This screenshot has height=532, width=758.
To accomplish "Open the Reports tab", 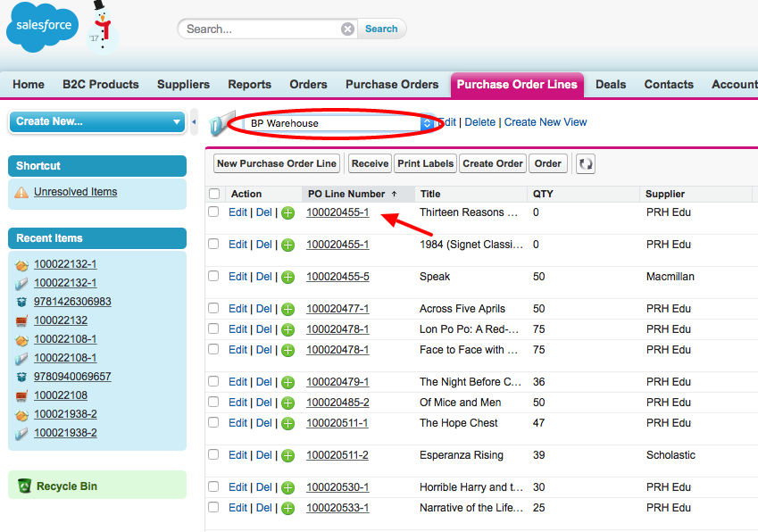I will (x=249, y=85).
